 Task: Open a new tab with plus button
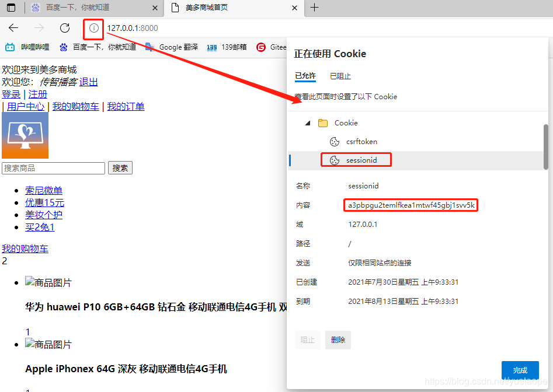tap(314, 8)
